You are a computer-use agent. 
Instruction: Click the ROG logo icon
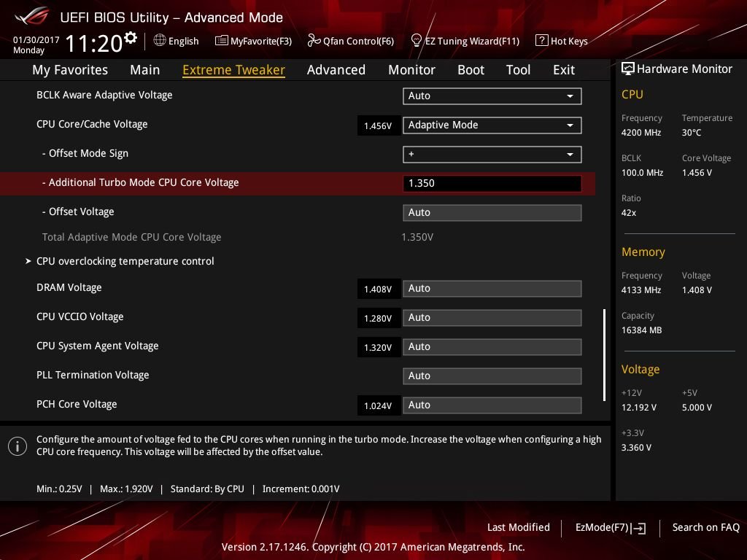pos(31,17)
